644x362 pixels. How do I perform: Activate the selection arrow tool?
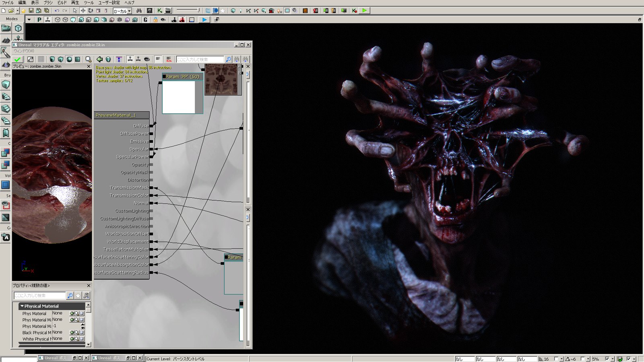coord(75,10)
